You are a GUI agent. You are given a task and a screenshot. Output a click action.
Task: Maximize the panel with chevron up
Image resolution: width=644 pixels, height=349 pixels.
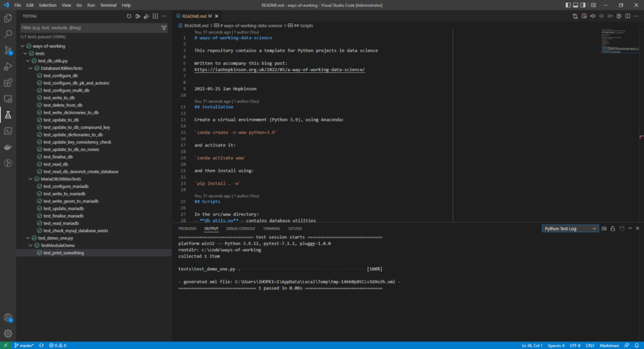(630, 229)
